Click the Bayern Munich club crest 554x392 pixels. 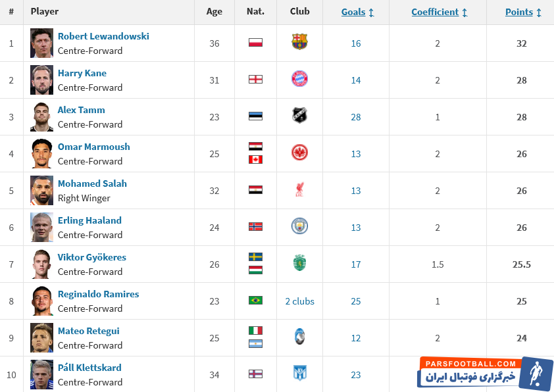(299, 79)
